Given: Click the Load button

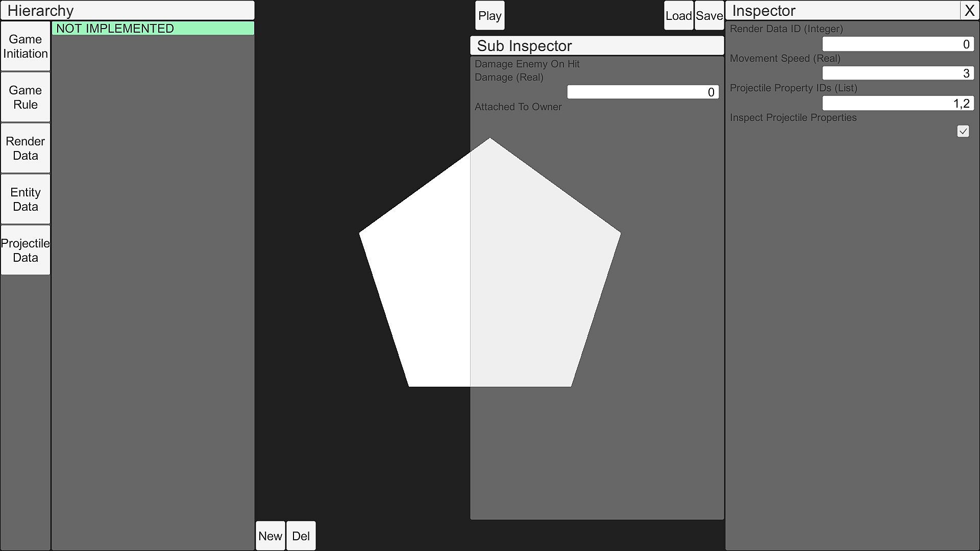Looking at the screenshot, I should (x=678, y=16).
